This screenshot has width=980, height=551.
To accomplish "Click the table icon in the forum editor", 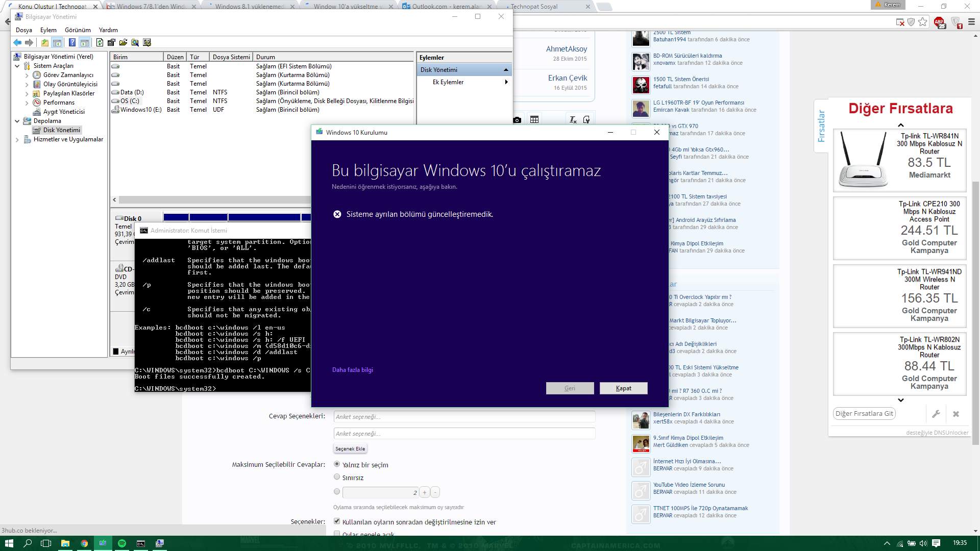I will click(x=534, y=119).
